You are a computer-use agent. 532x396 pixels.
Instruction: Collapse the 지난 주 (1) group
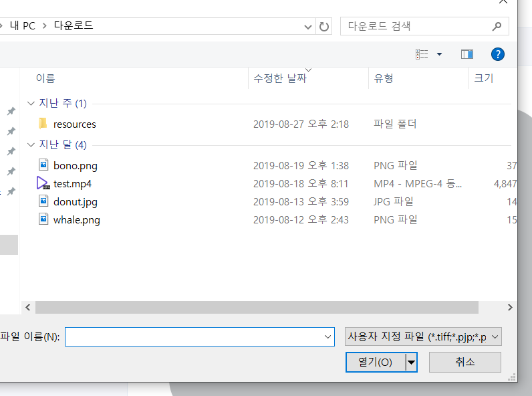(x=31, y=103)
